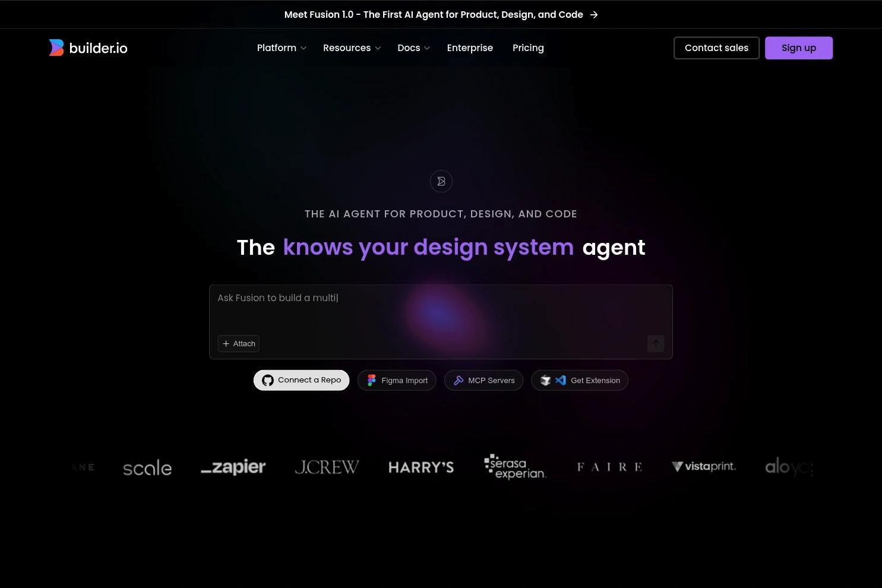Click the J.Crew logo
Screen dimensions: 882x588
pos(327,467)
